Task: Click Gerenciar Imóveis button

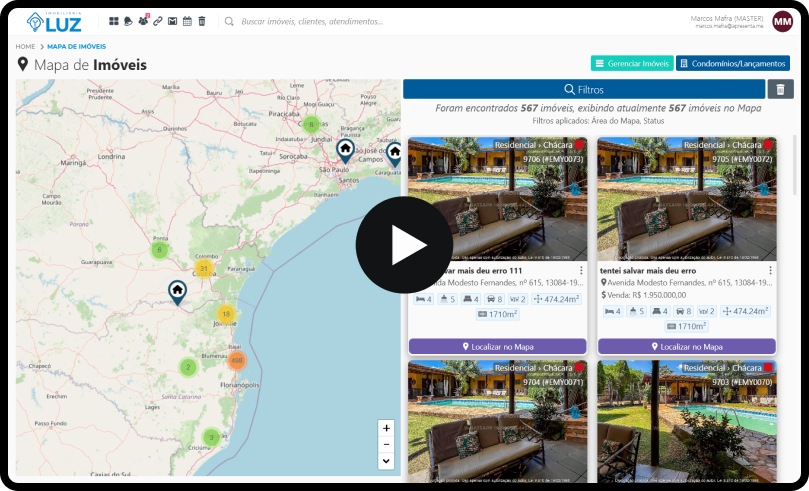Action: [x=630, y=64]
